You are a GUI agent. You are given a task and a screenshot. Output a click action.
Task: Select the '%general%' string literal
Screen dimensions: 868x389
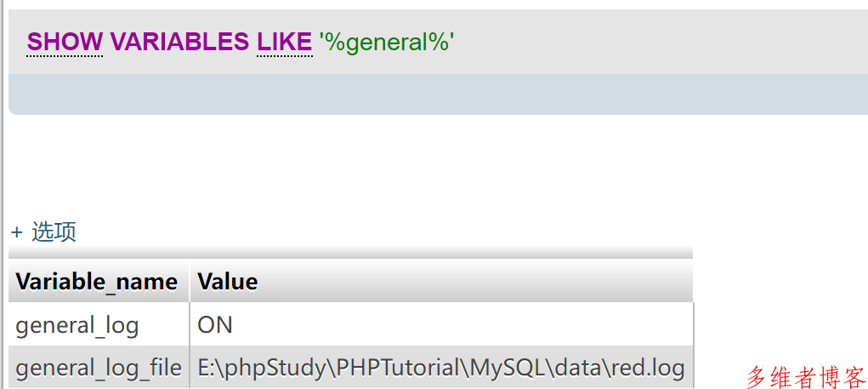click(x=387, y=42)
